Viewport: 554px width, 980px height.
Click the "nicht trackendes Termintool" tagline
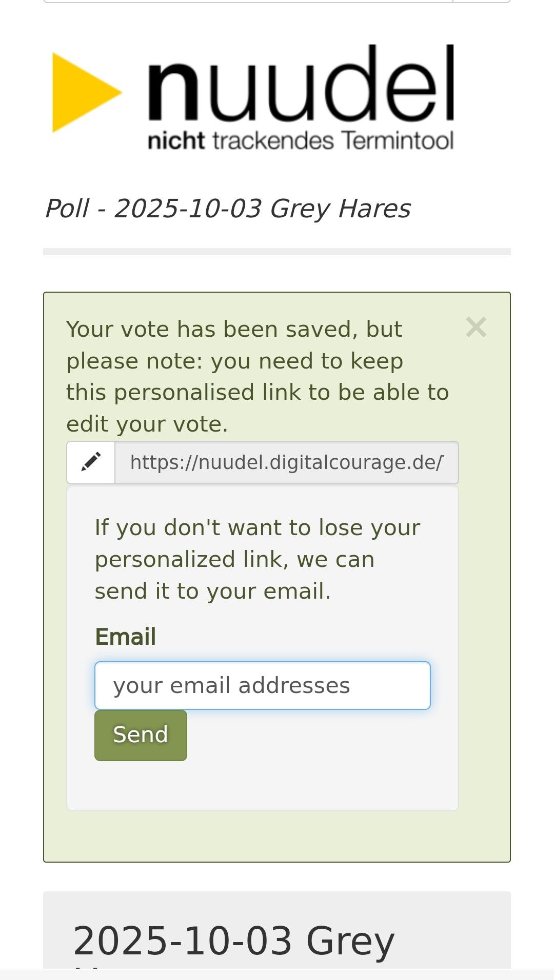click(x=301, y=141)
